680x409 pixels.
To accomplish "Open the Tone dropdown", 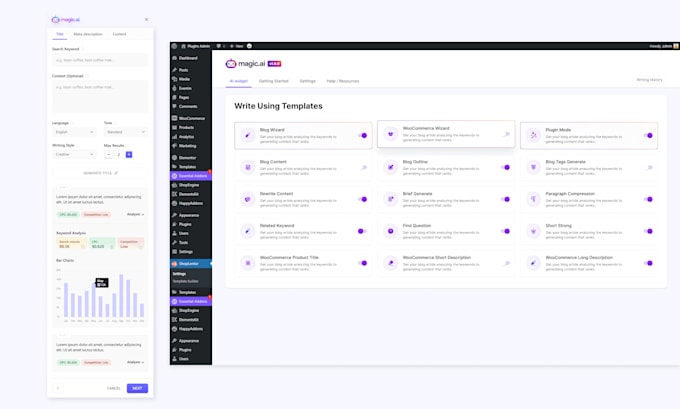I will point(125,132).
